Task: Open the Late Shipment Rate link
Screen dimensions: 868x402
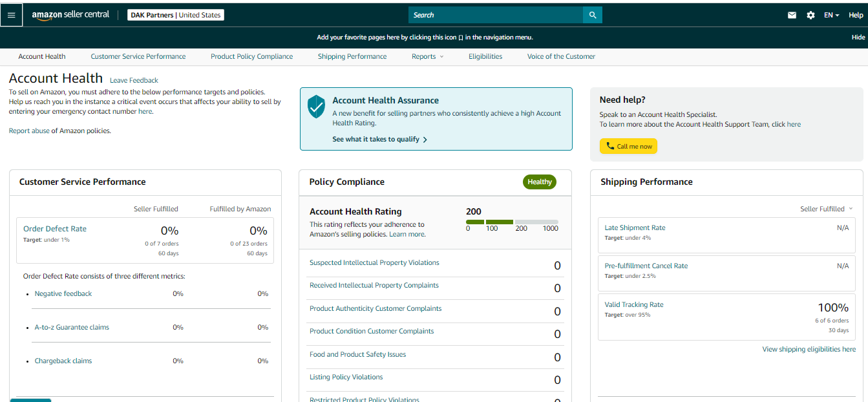Action: (x=635, y=227)
